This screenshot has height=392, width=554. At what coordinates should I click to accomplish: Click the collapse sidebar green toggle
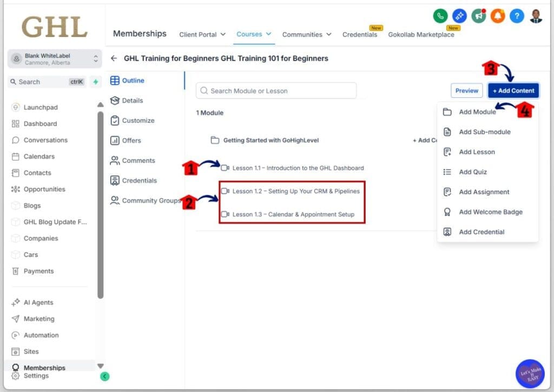pos(105,376)
